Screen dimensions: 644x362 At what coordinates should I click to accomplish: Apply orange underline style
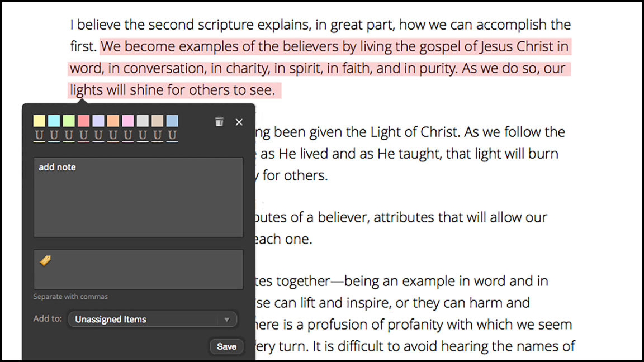pos(113,135)
